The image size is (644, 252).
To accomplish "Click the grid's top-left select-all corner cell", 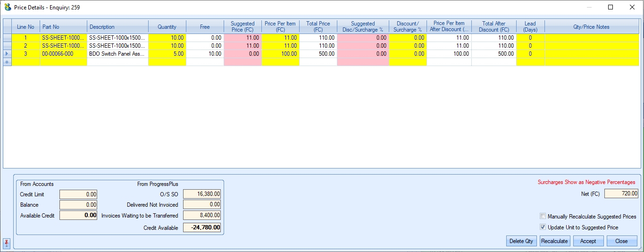I will 7,27.
